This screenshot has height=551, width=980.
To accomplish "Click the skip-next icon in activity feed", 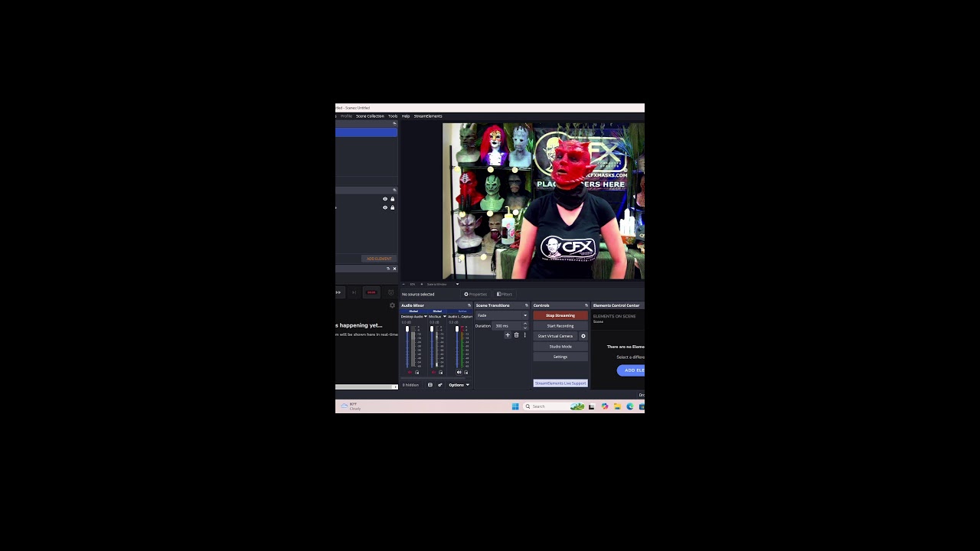I will pyautogui.click(x=354, y=292).
